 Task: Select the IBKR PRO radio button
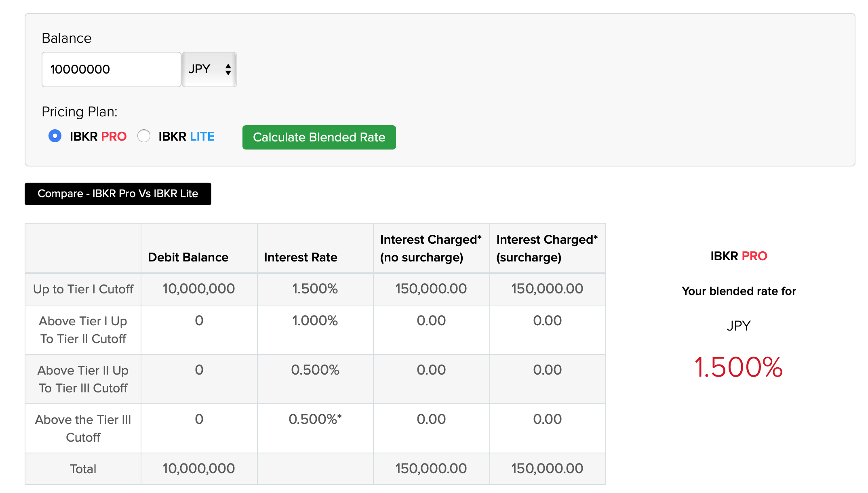click(55, 136)
